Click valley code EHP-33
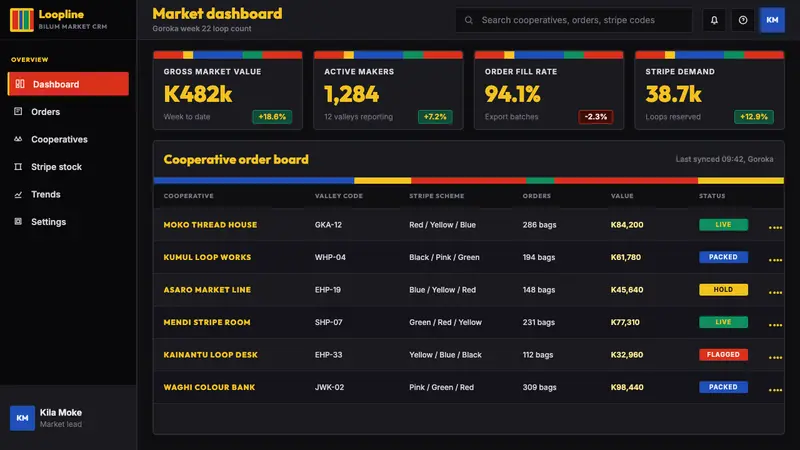 tap(328, 355)
